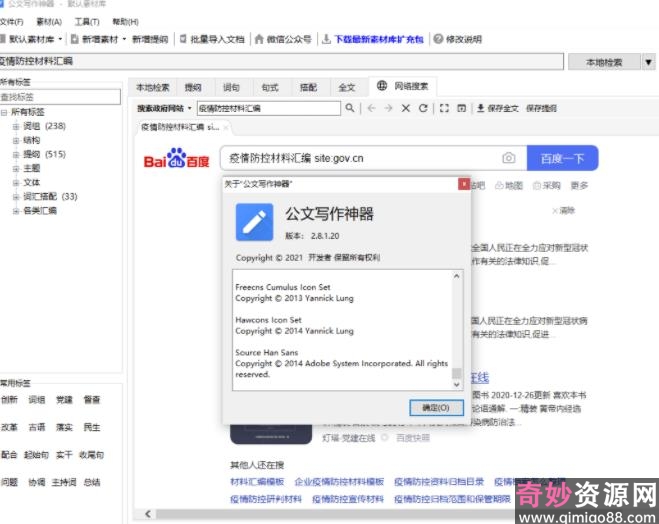Open the 素材(A) menu

pos(49,21)
